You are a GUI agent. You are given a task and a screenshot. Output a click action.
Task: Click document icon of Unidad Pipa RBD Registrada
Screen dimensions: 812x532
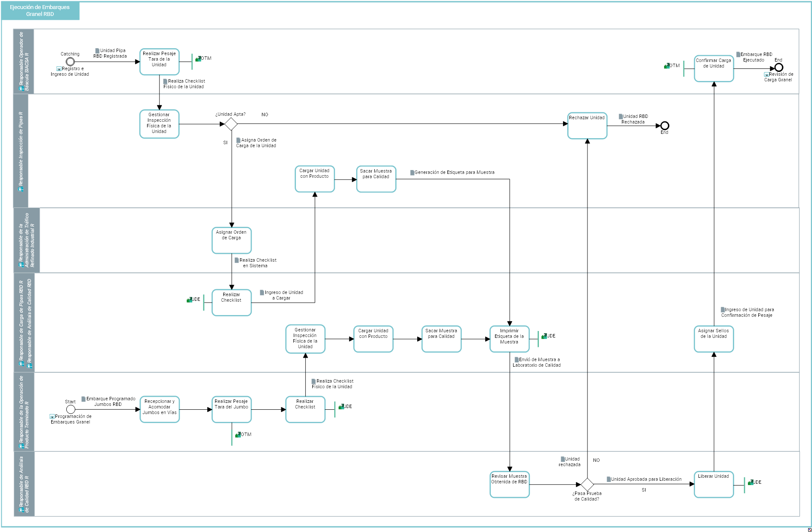coord(97,51)
